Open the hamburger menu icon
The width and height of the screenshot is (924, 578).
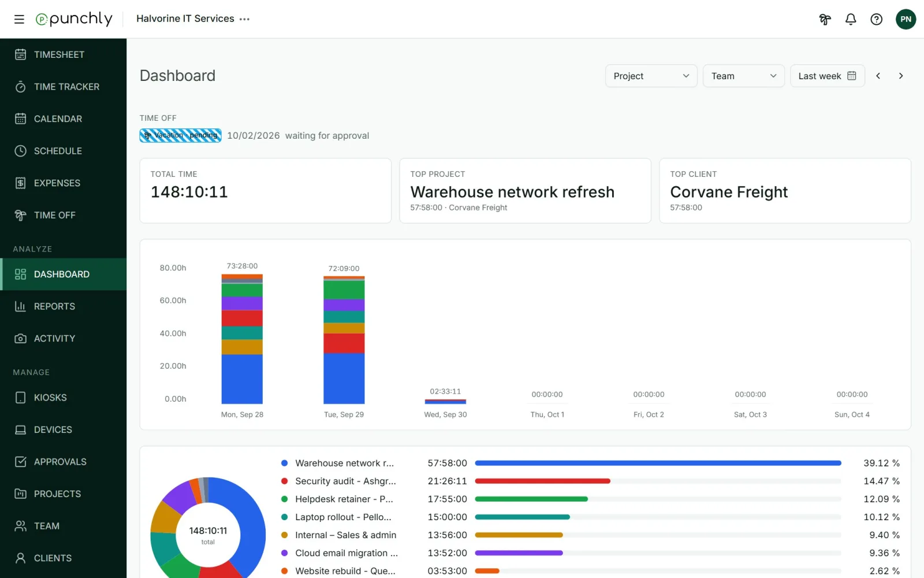click(x=19, y=19)
